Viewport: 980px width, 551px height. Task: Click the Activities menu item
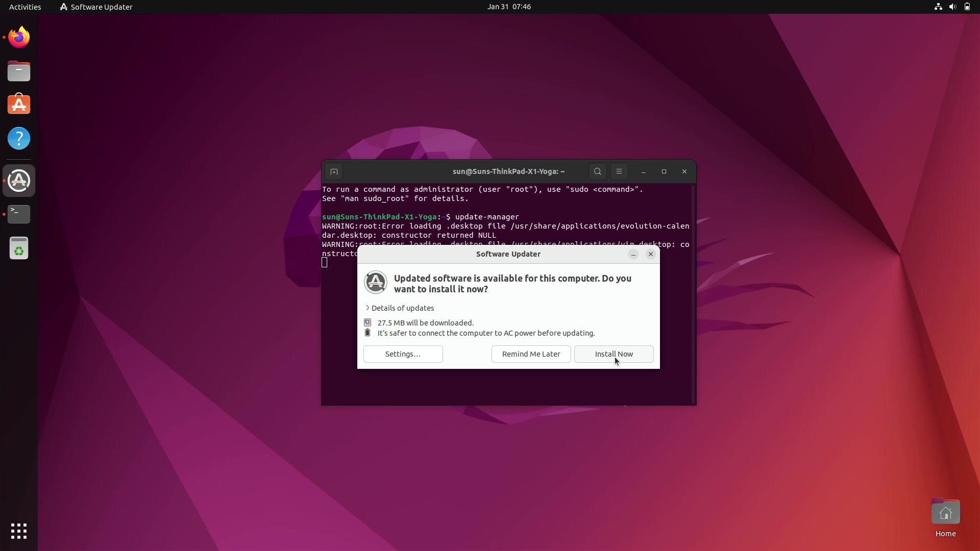pyautogui.click(x=24, y=7)
